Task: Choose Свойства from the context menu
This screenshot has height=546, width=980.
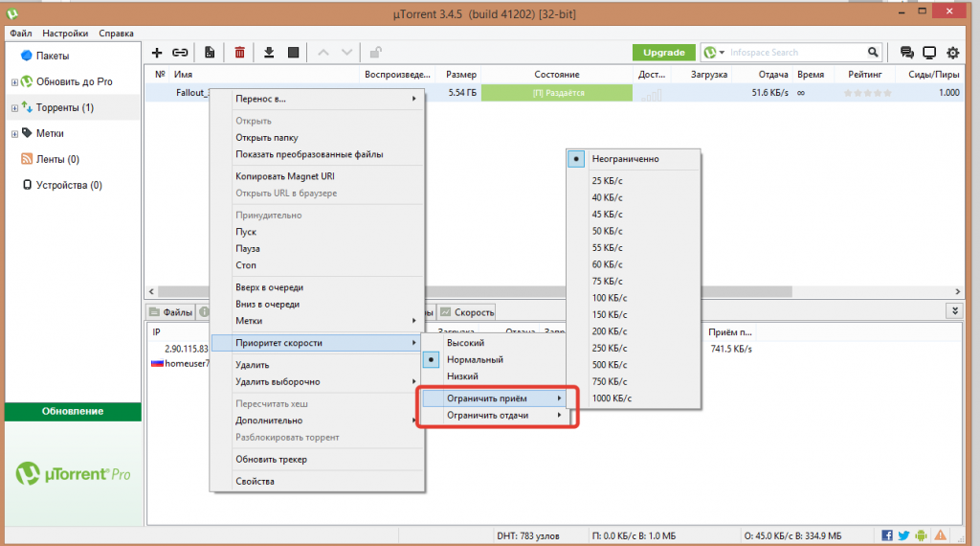Action: point(255,481)
